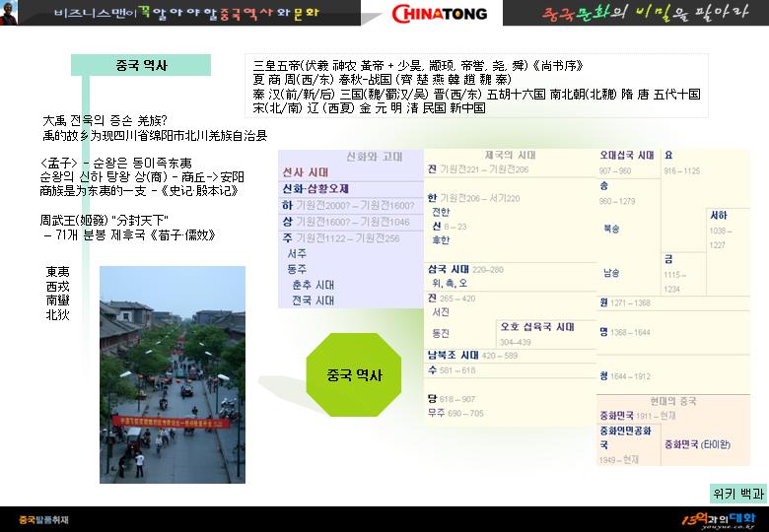This screenshot has width=769, height=532.
Task: Click the 중국발품취재 logo in the footer
Action: (43, 520)
